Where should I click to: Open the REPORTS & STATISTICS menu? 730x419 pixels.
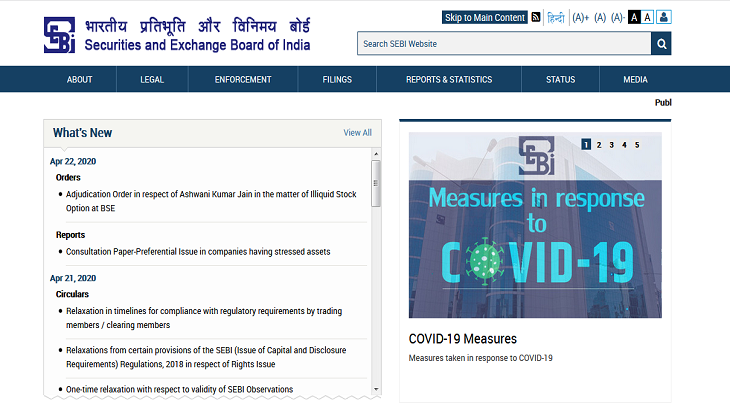449,80
